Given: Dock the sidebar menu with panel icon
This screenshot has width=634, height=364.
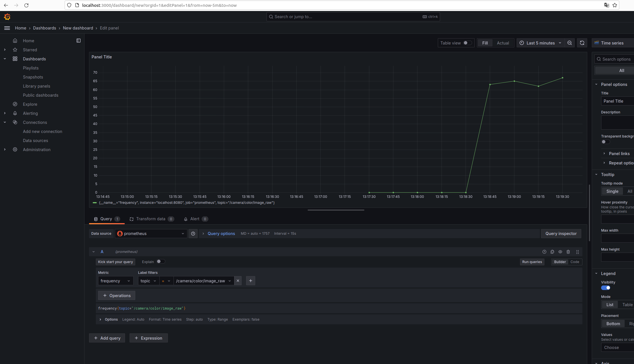Looking at the screenshot, I should (x=79, y=41).
